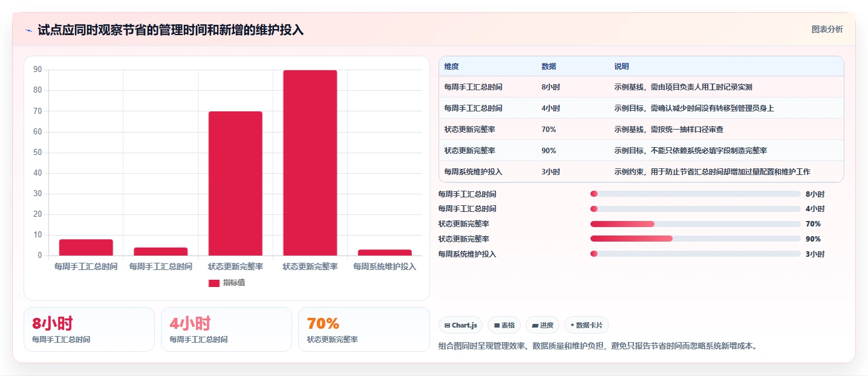Click the chart bar reaching 70
This screenshot has width=868, height=376.
coord(235,183)
